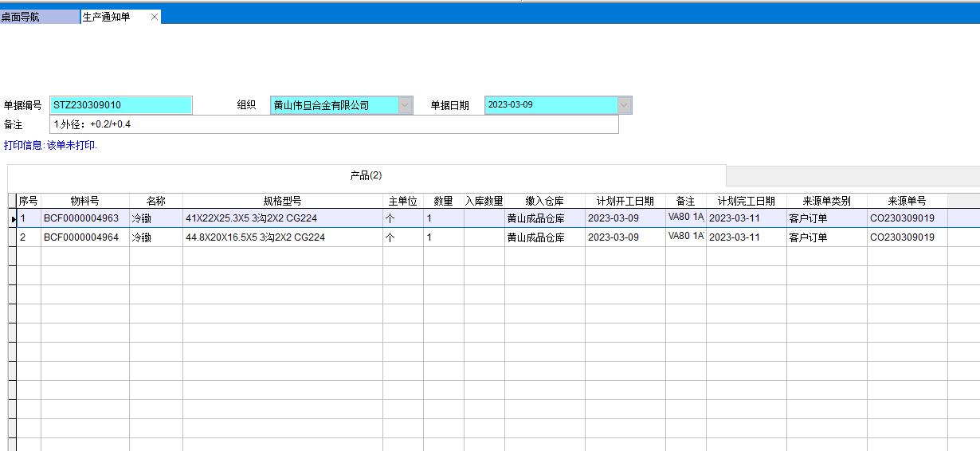980x451 pixels.
Task: Click the row 1 selector arrow indicator
Action: [13, 218]
